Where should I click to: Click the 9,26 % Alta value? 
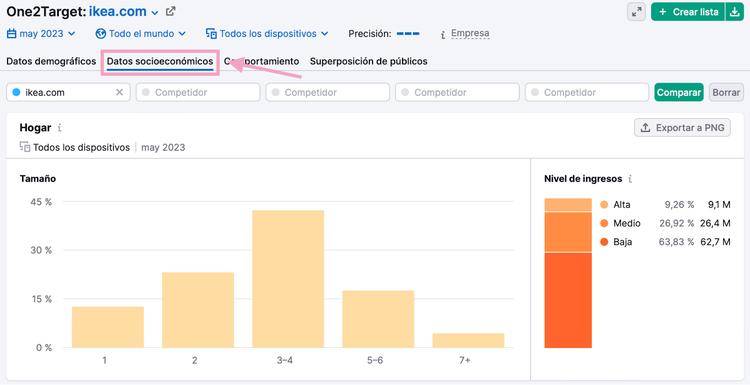[679, 205]
